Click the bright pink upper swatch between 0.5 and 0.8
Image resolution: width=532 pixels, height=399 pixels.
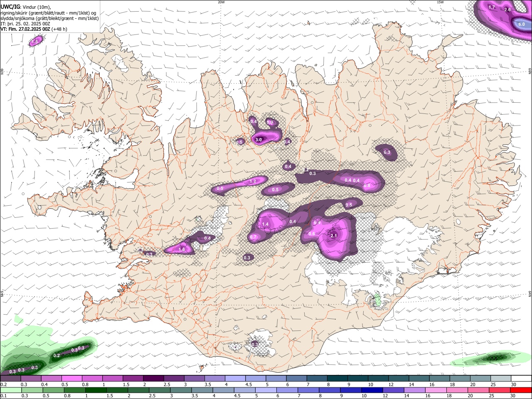pyautogui.click(x=72, y=379)
